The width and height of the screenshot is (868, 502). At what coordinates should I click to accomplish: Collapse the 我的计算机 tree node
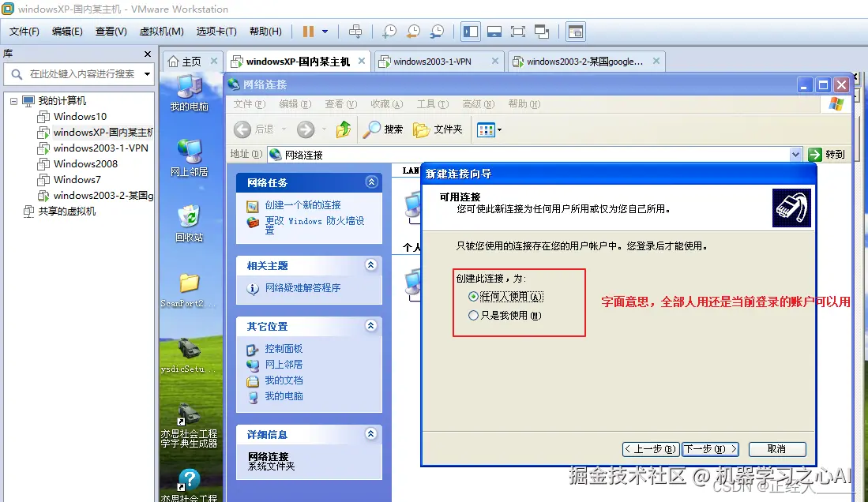click(14, 101)
